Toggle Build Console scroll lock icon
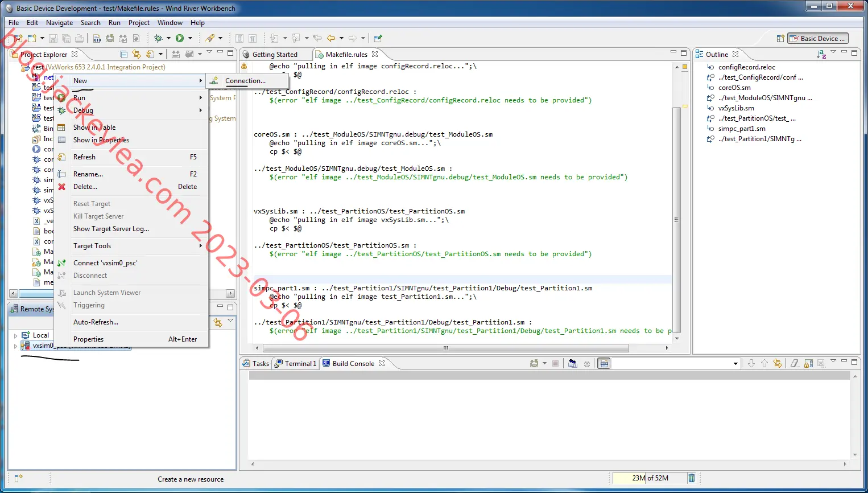This screenshot has height=493, width=868. (x=808, y=363)
